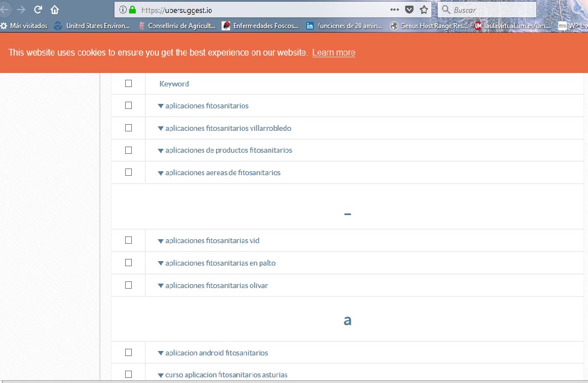Reload the page with the refresh icon
588x383 pixels.
coord(38,10)
